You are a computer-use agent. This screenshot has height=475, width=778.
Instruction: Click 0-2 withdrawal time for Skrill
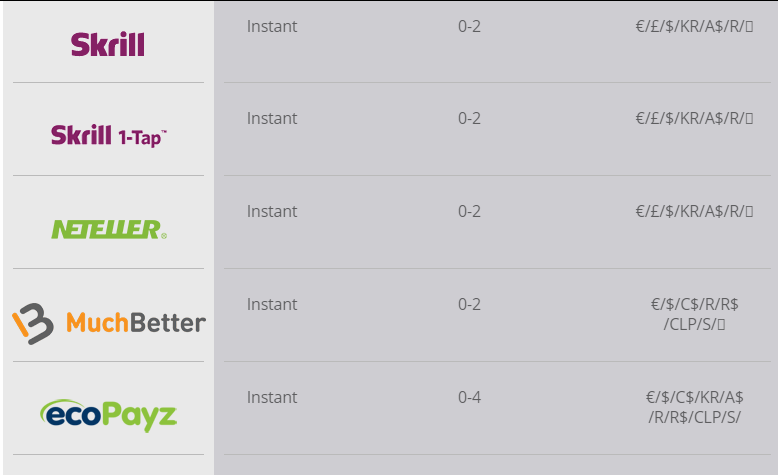pyautogui.click(x=469, y=26)
